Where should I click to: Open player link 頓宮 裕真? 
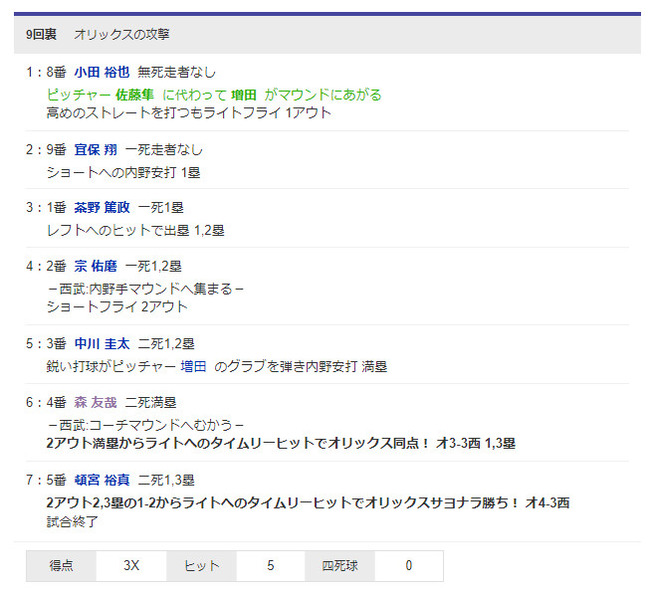[102, 480]
